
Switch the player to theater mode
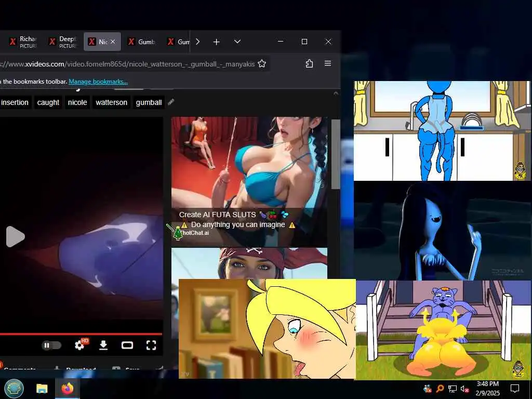click(x=127, y=345)
